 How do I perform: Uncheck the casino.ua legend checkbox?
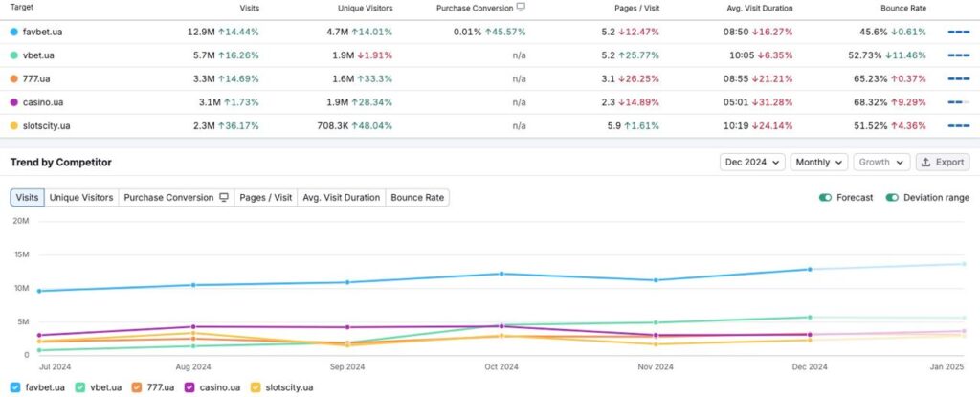[x=189, y=387]
